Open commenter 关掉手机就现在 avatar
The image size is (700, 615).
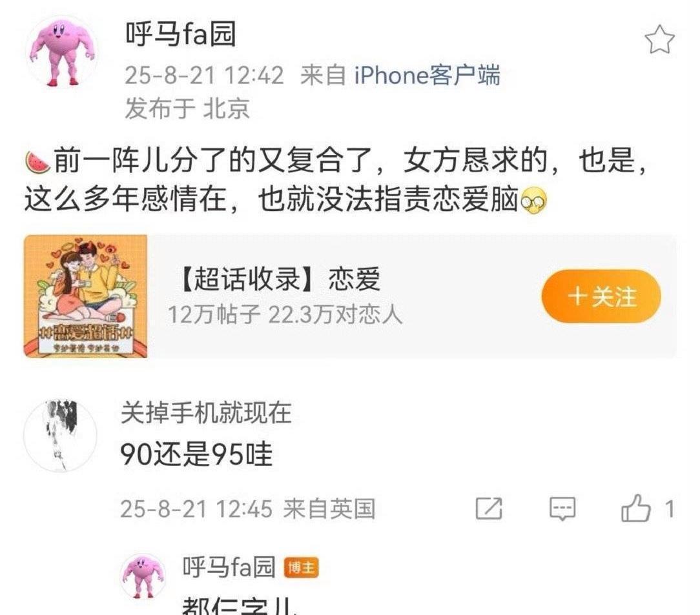pos(60,435)
